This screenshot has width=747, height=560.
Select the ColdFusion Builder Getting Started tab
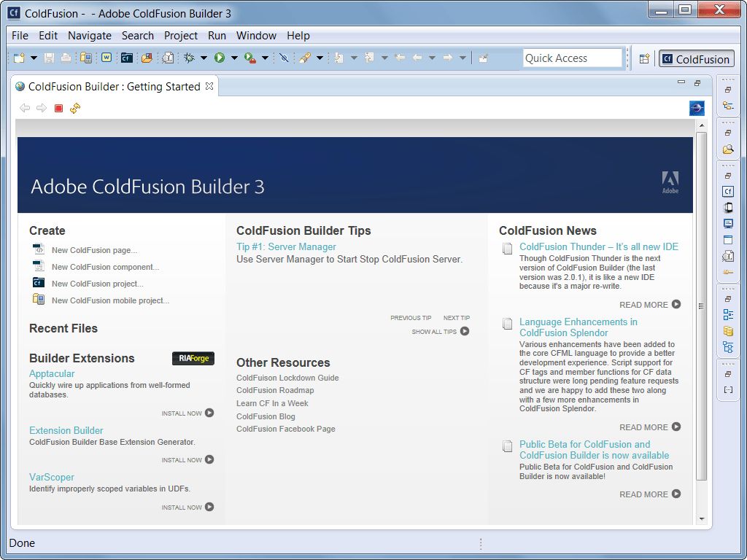pos(109,86)
